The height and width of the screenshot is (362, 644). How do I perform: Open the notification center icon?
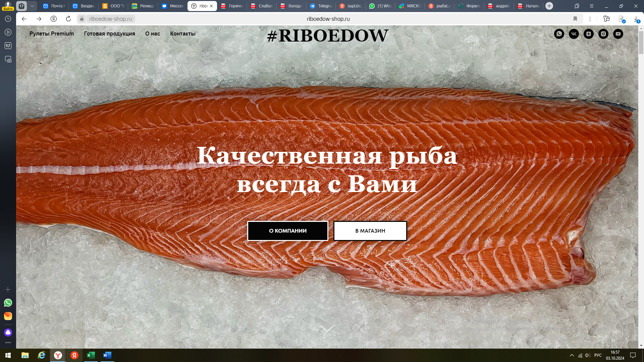coord(633,355)
